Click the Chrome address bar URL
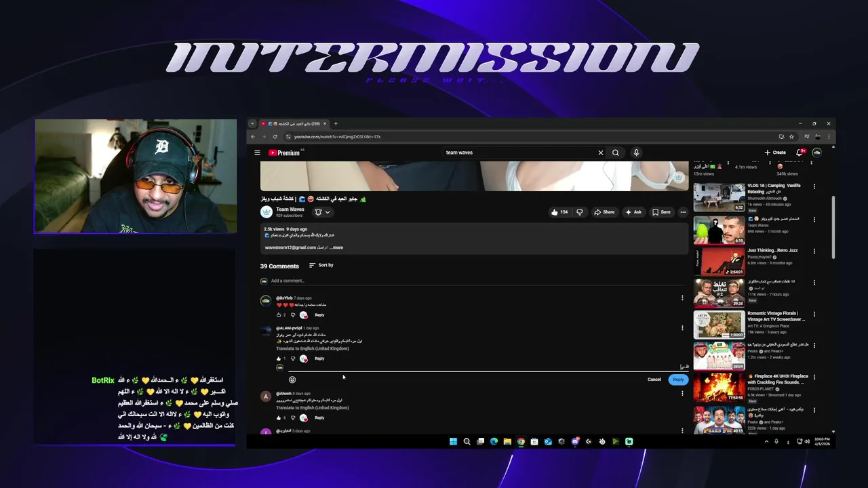868x488 pixels. click(x=337, y=136)
